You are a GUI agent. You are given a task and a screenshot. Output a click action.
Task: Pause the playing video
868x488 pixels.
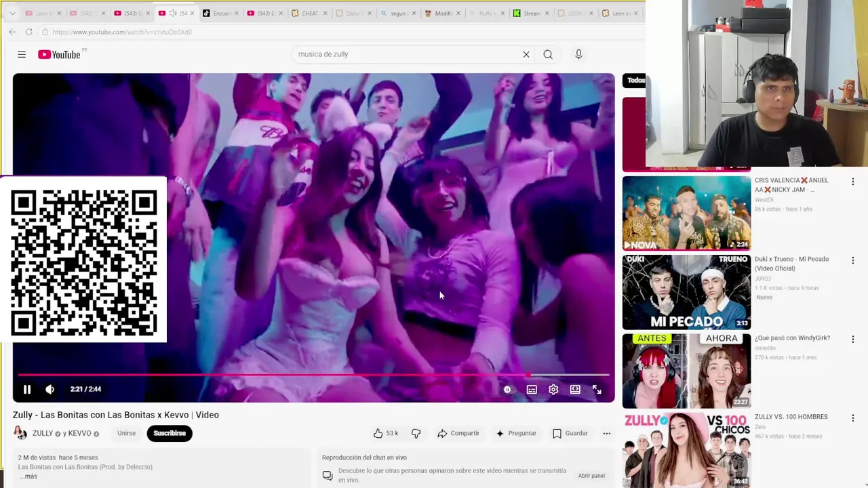pyautogui.click(x=27, y=389)
